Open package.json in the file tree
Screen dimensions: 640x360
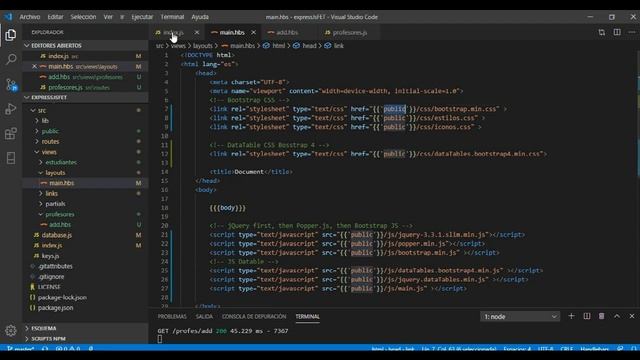pyautogui.click(x=56, y=308)
